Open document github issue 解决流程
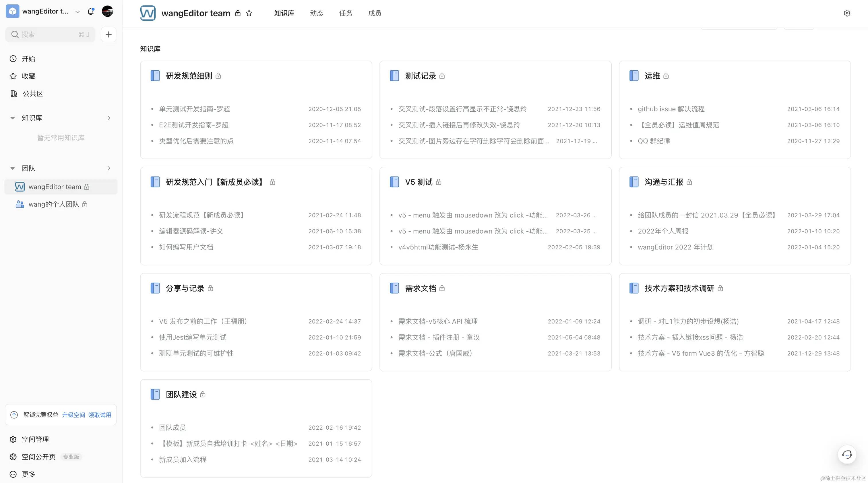 click(671, 109)
